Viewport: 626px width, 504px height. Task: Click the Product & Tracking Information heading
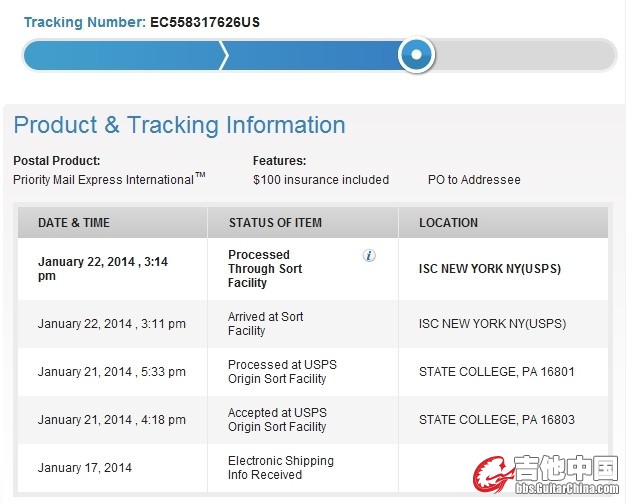click(x=180, y=125)
